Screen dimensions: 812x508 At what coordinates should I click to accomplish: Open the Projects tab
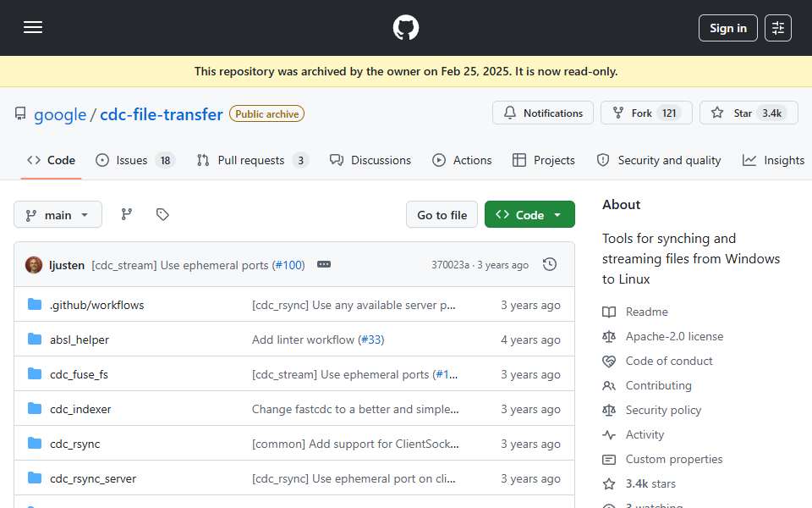(543, 160)
